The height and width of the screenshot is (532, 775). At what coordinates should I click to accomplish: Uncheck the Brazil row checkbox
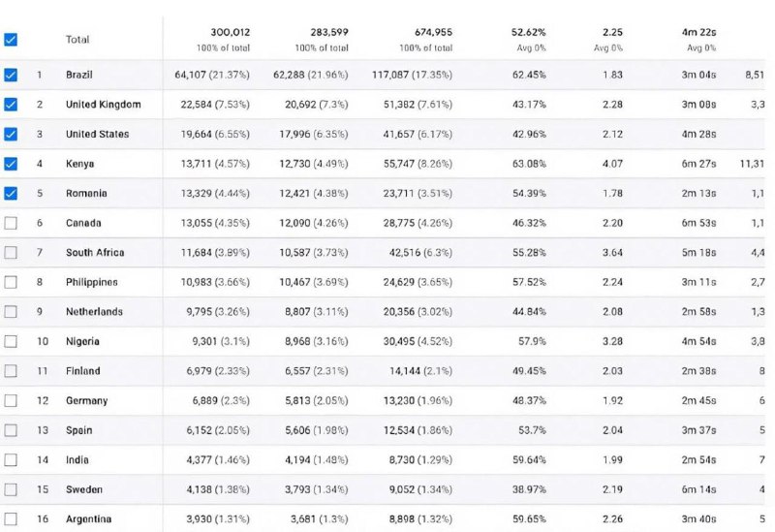point(11,75)
